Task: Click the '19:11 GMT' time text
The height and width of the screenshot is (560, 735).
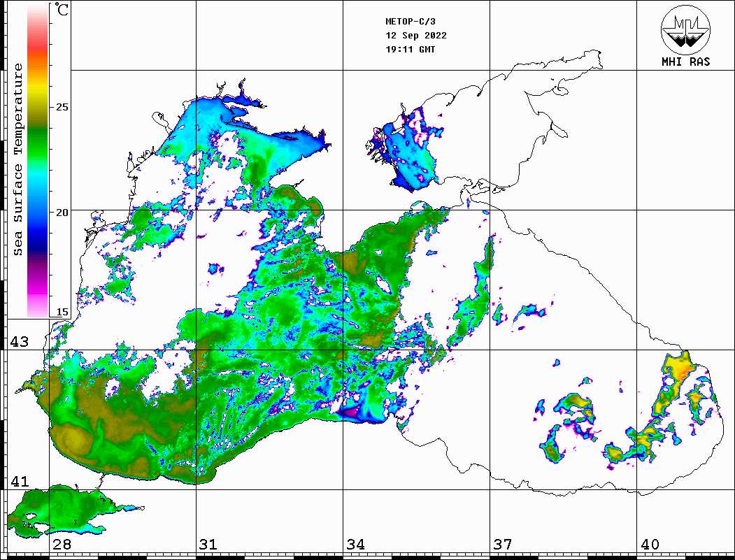Action: (411, 49)
